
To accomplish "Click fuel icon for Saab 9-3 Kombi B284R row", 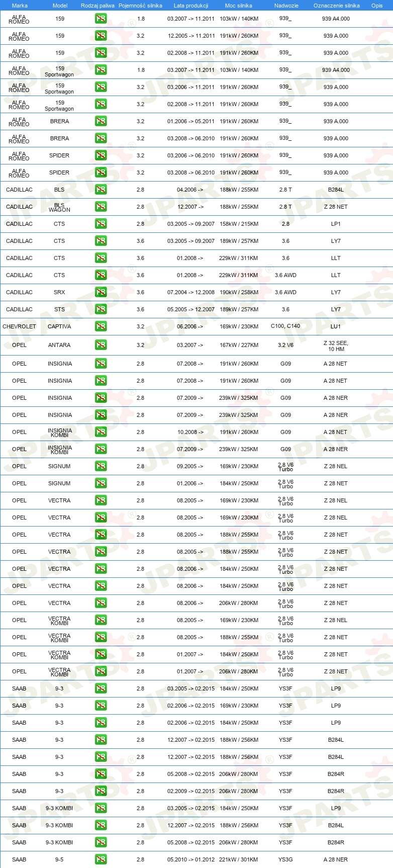I will (101, 842).
